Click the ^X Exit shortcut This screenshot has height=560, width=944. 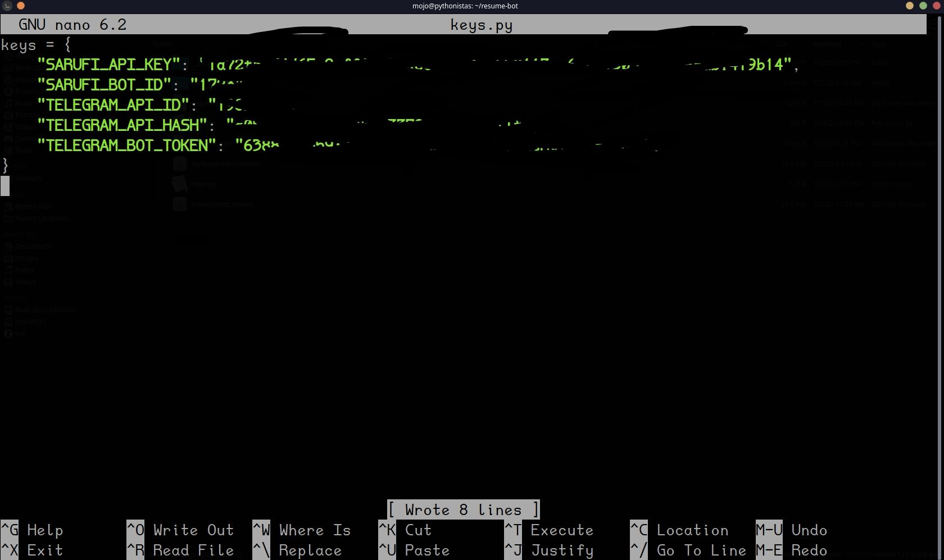(32, 550)
